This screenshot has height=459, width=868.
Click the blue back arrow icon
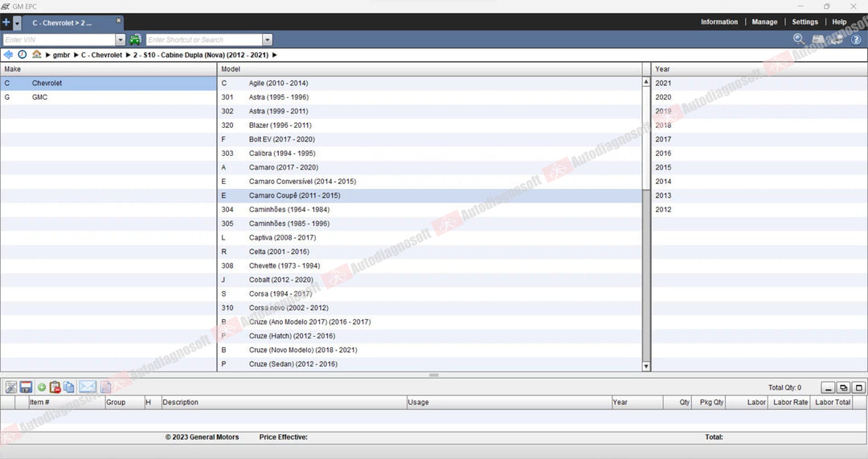coord(8,55)
